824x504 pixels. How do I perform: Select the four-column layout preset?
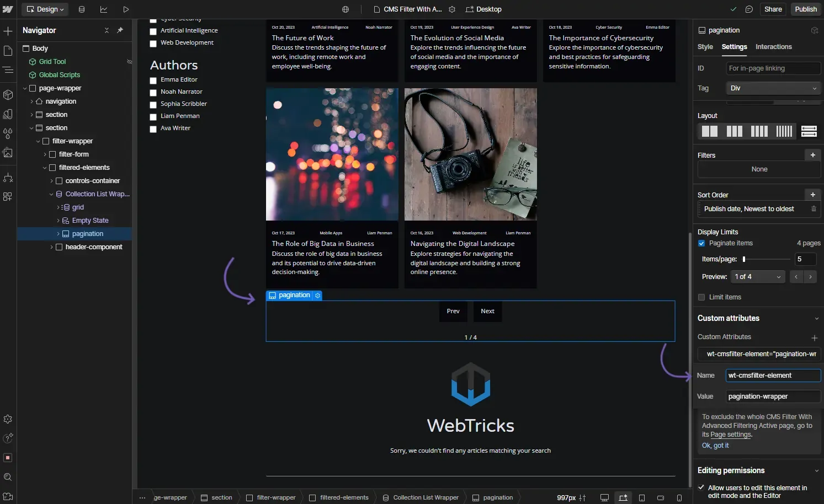click(x=759, y=131)
